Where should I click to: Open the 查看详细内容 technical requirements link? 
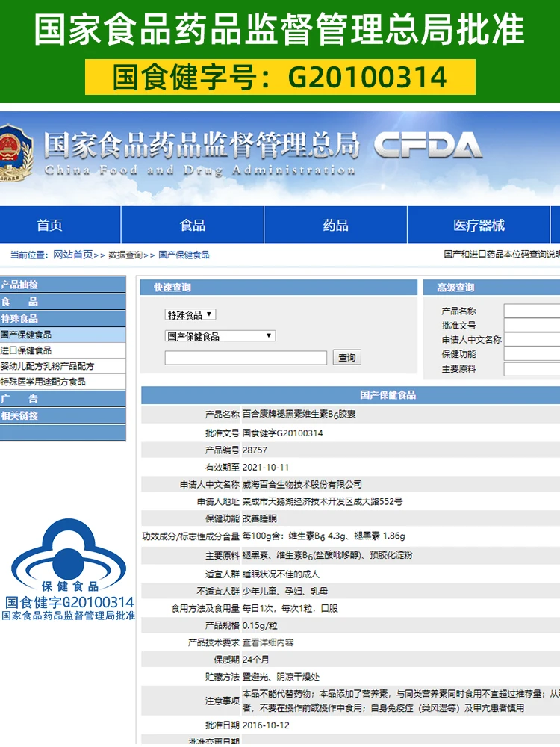pyautogui.click(x=268, y=642)
